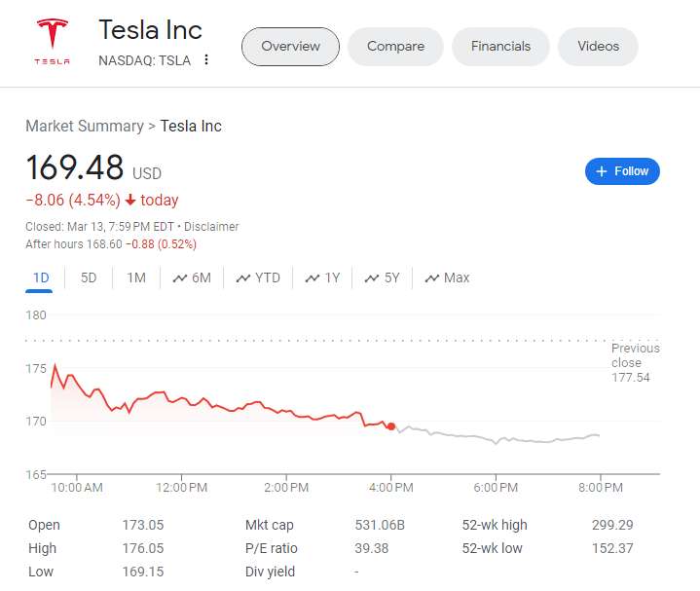Go to the Videos tab
The image size is (700, 591).
598,47
